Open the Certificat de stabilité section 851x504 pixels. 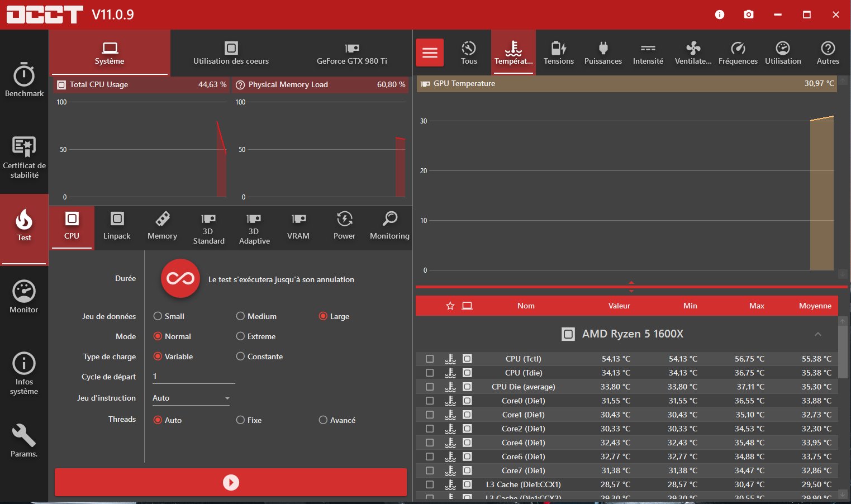[24, 157]
